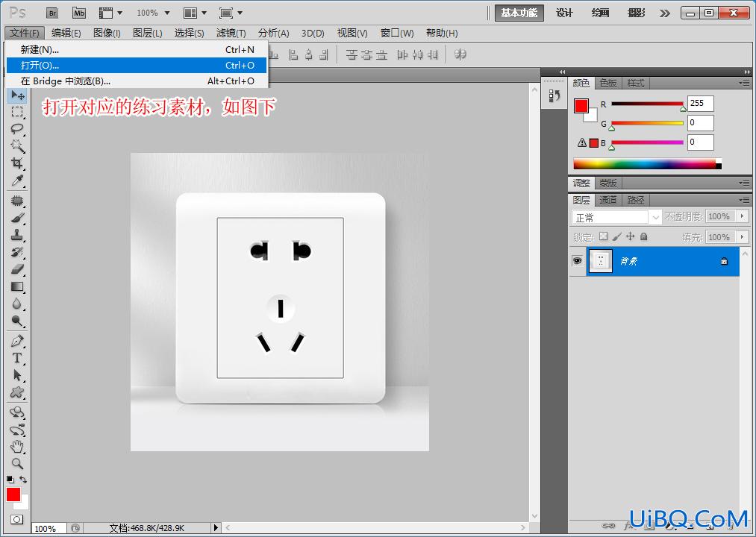The width and height of the screenshot is (756, 537).
Task: Select the Path Selection tool
Action: pyautogui.click(x=17, y=375)
